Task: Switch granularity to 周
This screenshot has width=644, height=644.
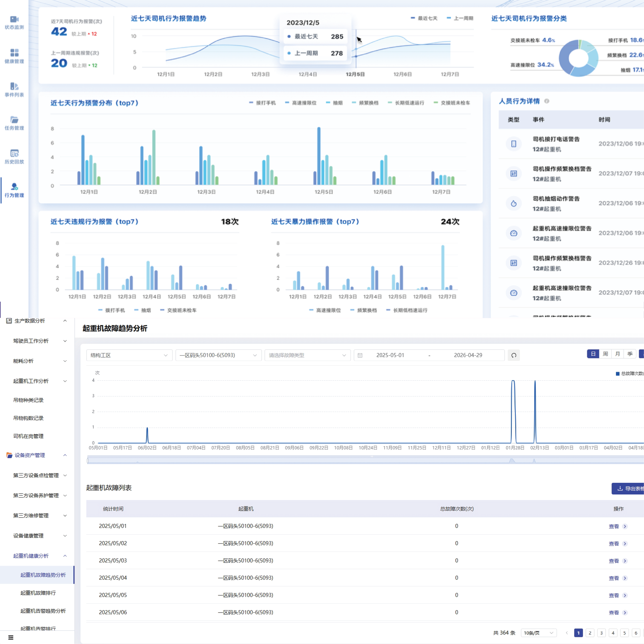Action: 605,354
